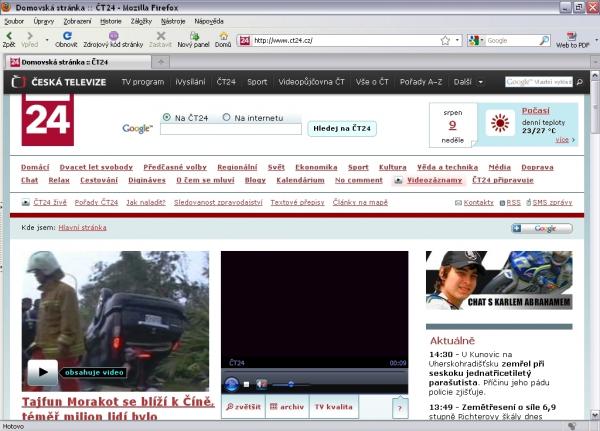Open Zdrojový kód stránky toolbar icon
The image size is (600, 431).
113,36
